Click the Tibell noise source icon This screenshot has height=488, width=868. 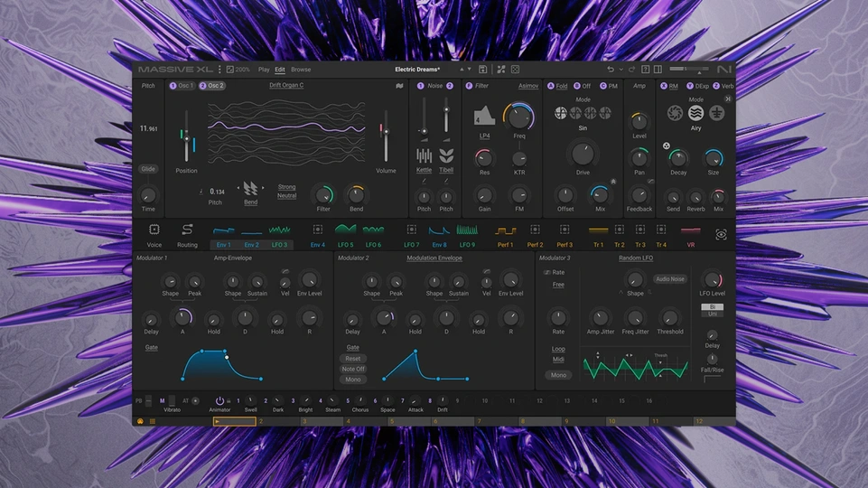446,155
